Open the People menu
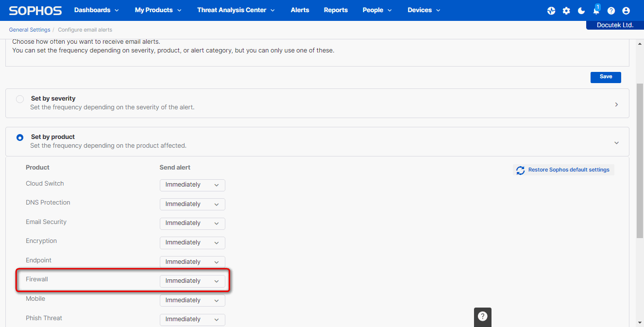 378,10
